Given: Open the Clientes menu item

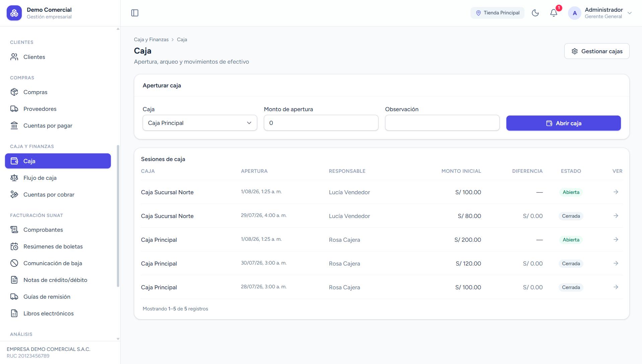Looking at the screenshot, I should coord(58,57).
